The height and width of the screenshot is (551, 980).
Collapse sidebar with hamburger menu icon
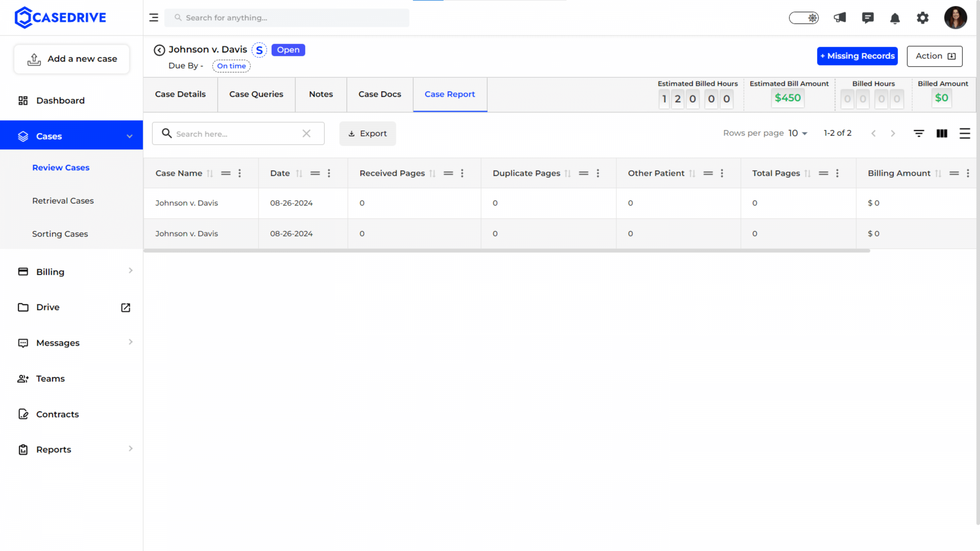(x=154, y=17)
